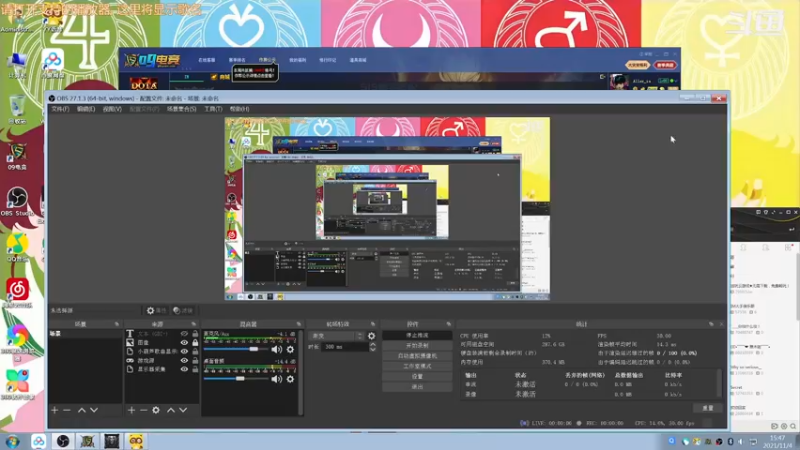Undock the Scene Transitions panel float icon
The width and height of the screenshot is (800, 450).
pyautogui.click(x=373, y=324)
